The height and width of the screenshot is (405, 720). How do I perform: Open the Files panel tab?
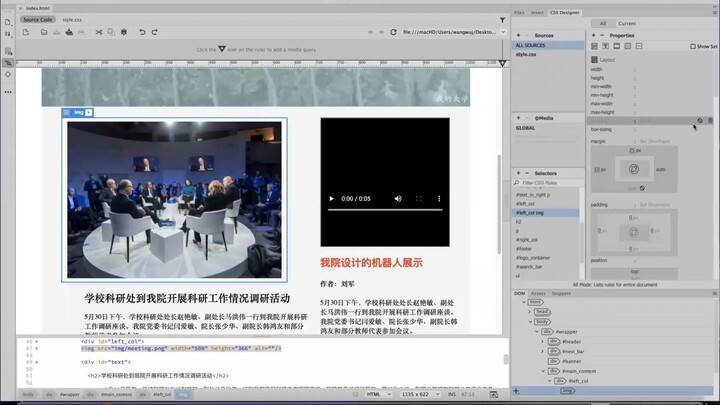[x=519, y=13]
